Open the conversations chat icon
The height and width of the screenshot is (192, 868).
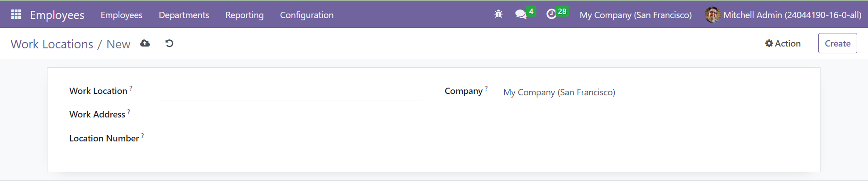point(521,14)
